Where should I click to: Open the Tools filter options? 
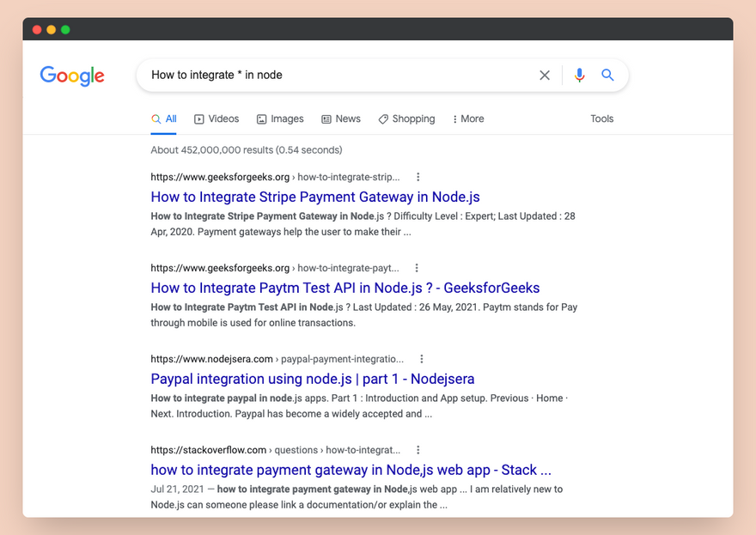601,119
